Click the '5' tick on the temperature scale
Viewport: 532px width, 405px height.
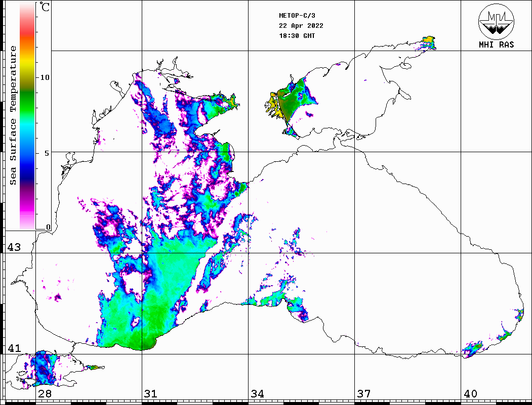[47, 153]
